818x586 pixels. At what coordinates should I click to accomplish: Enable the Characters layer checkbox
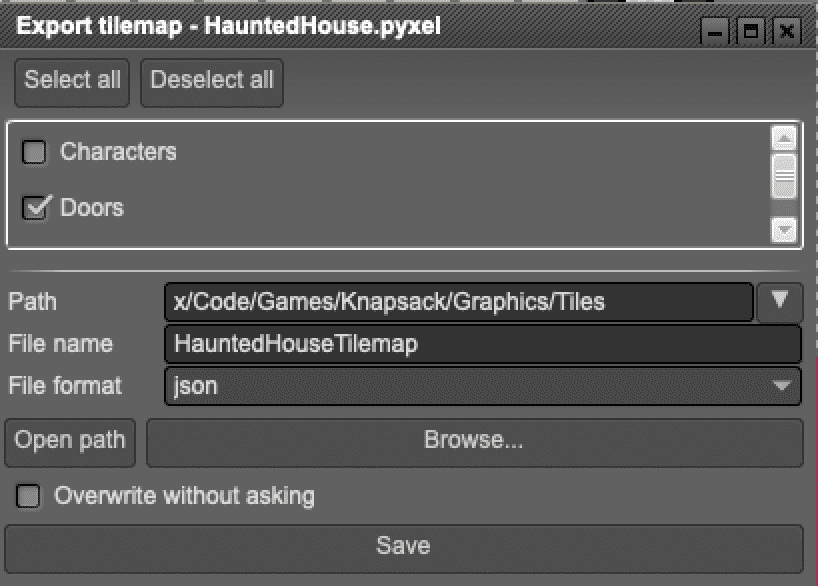point(35,152)
